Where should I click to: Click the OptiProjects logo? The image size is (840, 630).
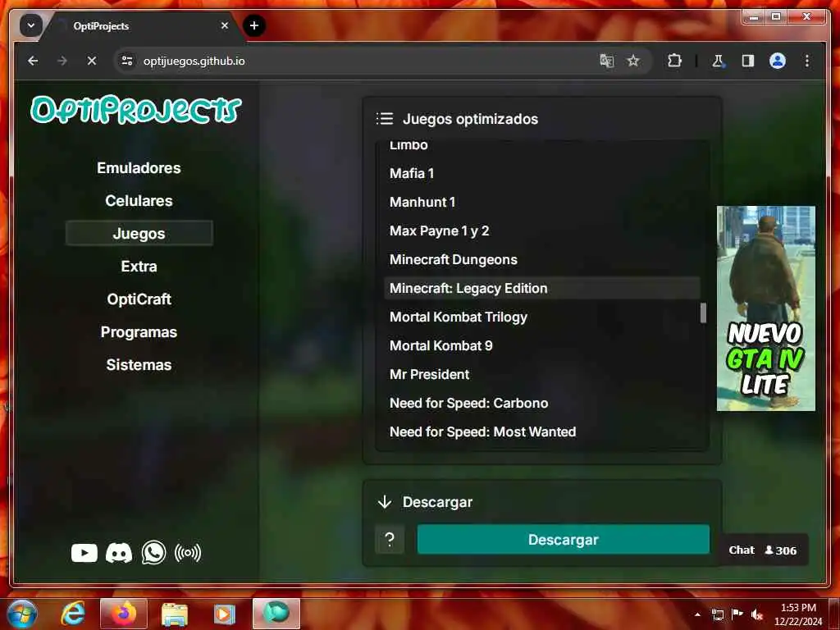136,110
